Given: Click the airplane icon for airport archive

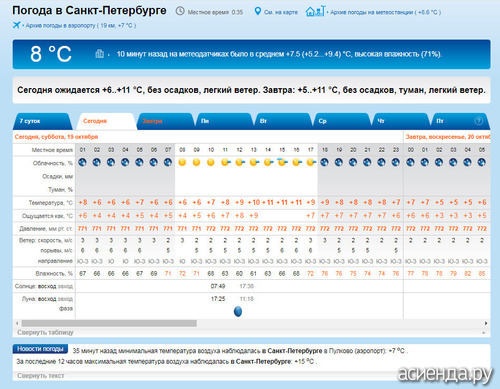Looking at the screenshot, I should (16, 25).
